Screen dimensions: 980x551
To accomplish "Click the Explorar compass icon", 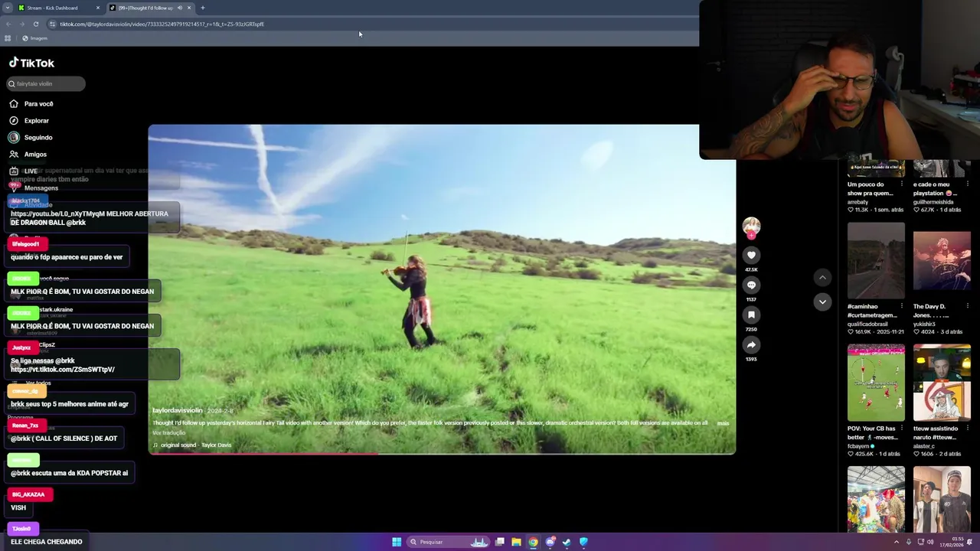I will click(14, 120).
